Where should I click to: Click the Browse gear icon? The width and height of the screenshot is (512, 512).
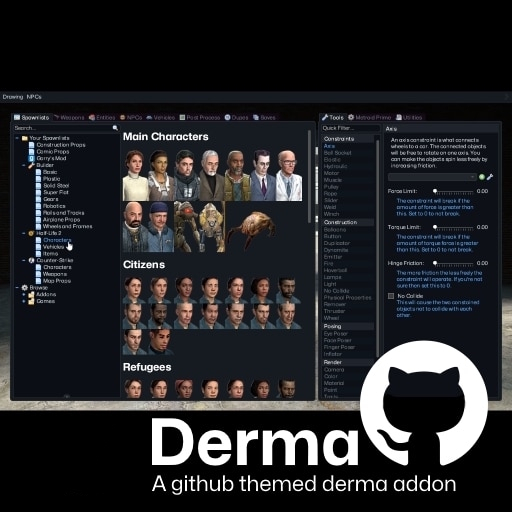pos(24,287)
